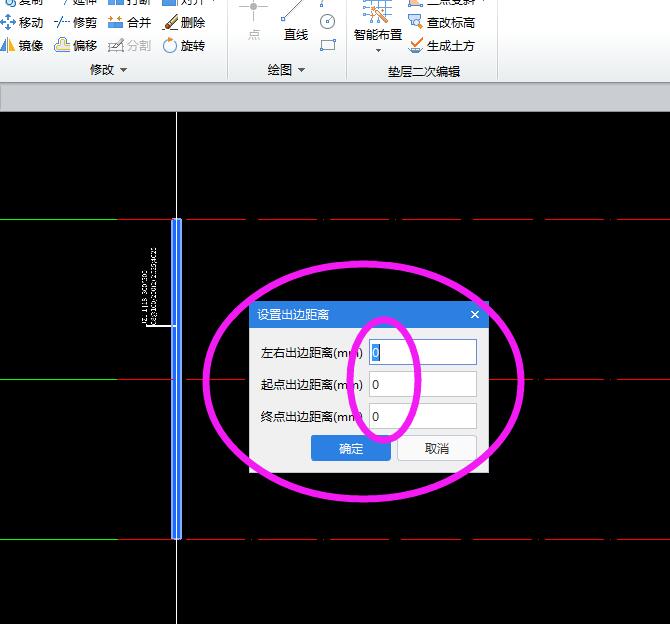Confirm with the 确定 button
The image size is (670, 624).
click(351, 448)
